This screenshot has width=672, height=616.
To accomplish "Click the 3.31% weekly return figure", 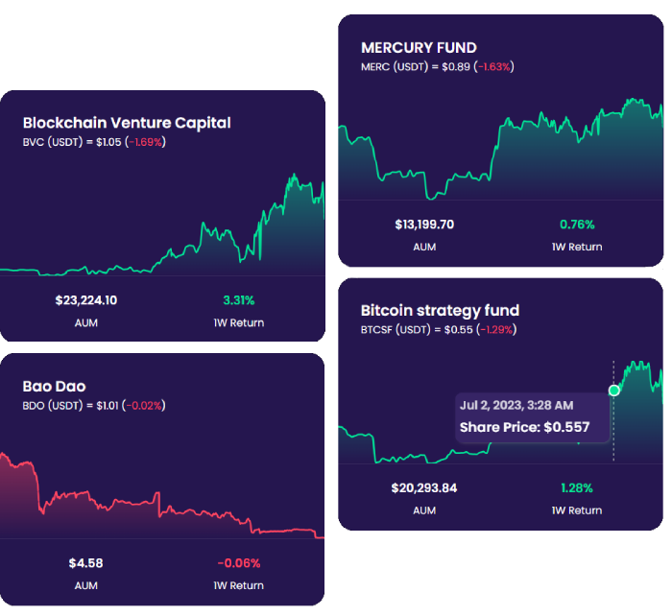I will (238, 300).
